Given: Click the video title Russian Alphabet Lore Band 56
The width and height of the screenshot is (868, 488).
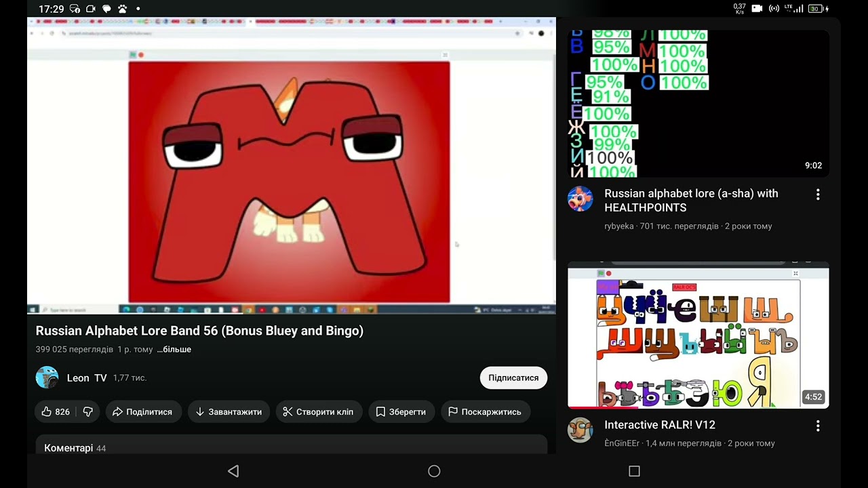Looking at the screenshot, I should (199, 331).
